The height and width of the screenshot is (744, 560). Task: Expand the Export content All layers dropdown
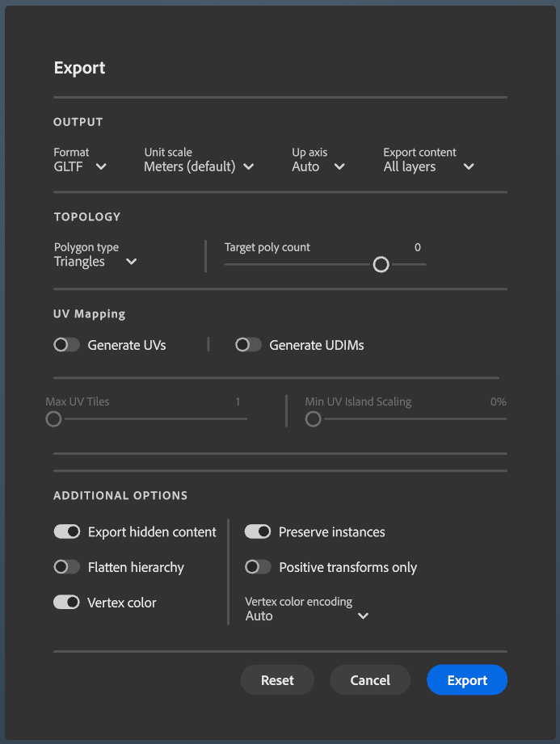click(x=428, y=166)
